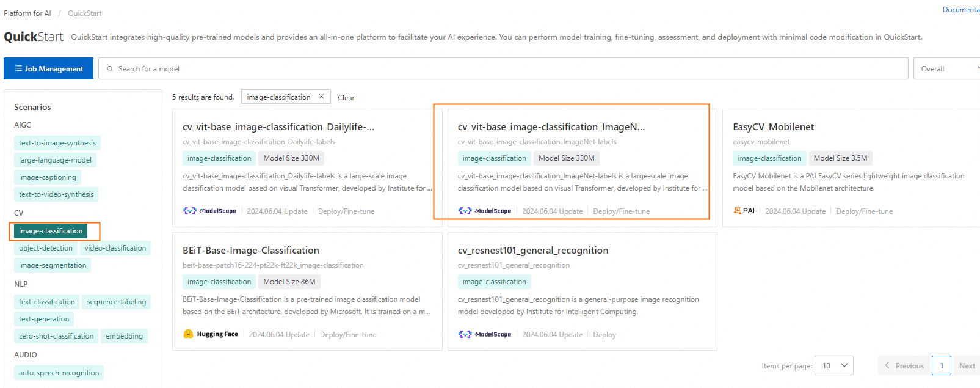980x388 pixels.
Task: Click ModelScope logo on ImageNet-labels card
Action: coord(485,211)
